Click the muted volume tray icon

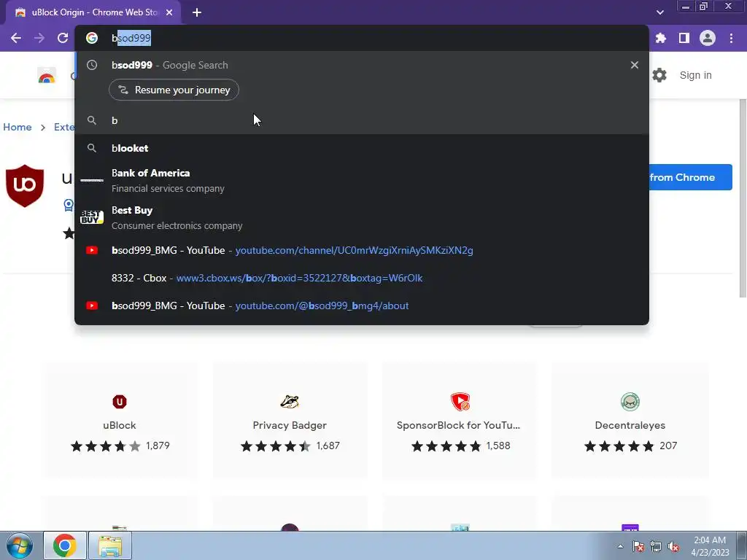(x=673, y=546)
